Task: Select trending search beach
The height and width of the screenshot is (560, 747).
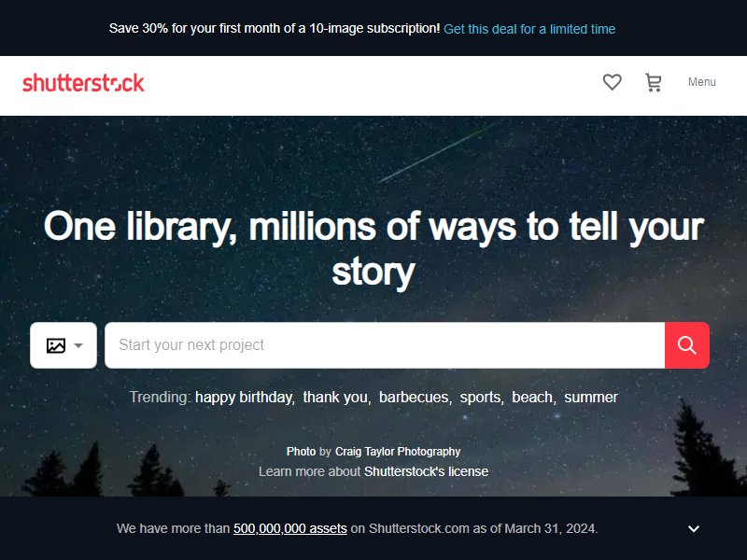Action: coord(532,398)
